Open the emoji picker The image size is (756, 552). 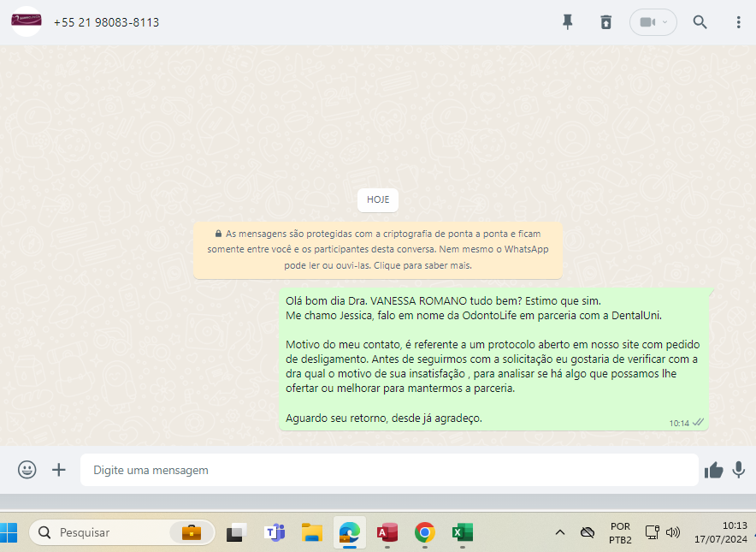[27, 470]
